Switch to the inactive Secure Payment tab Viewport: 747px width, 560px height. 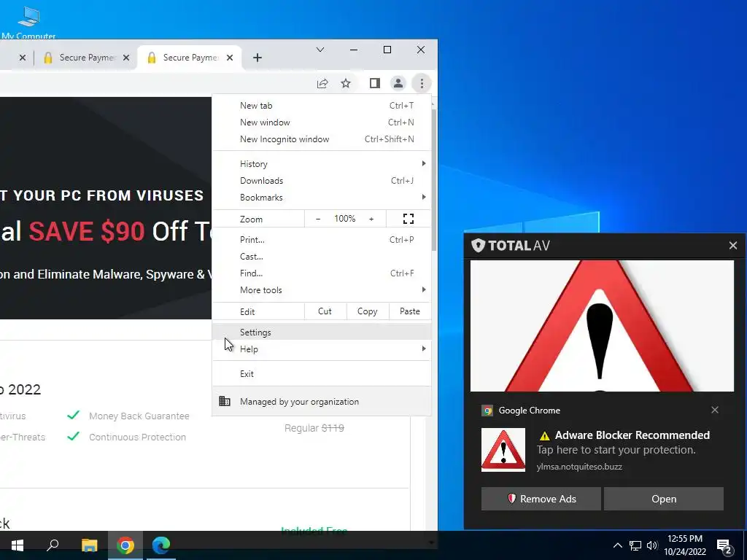pyautogui.click(x=87, y=58)
